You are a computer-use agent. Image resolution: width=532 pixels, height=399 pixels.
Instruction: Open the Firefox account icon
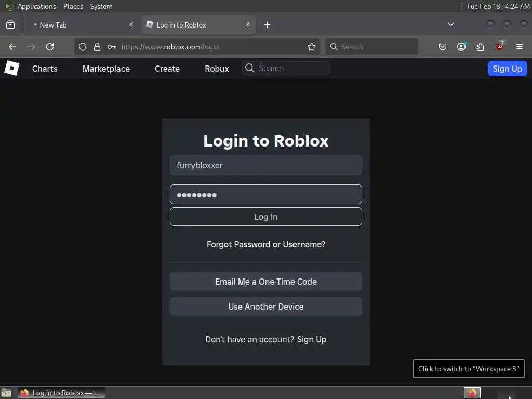[x=461, y=47]
